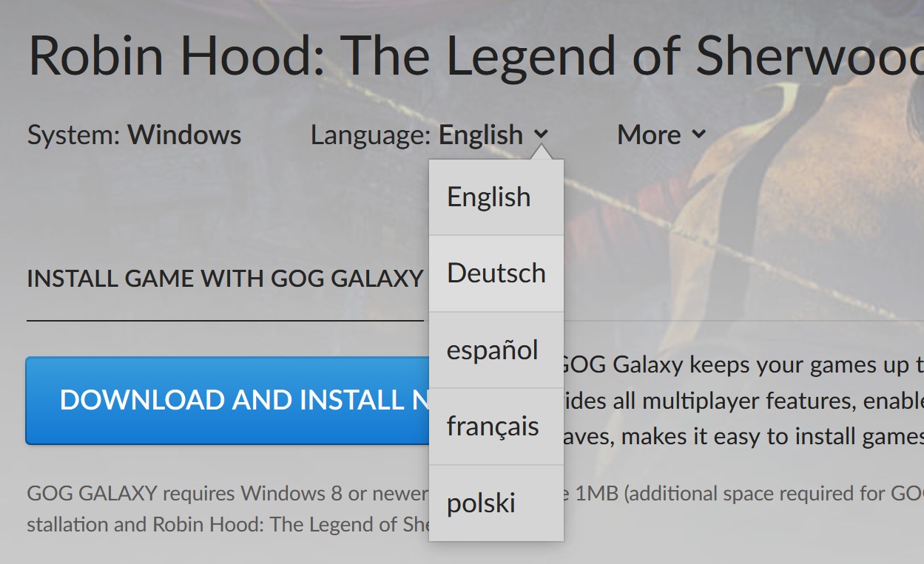Click the System: Windows label
This screenshot has width=924, height=564.
(135, 135)
